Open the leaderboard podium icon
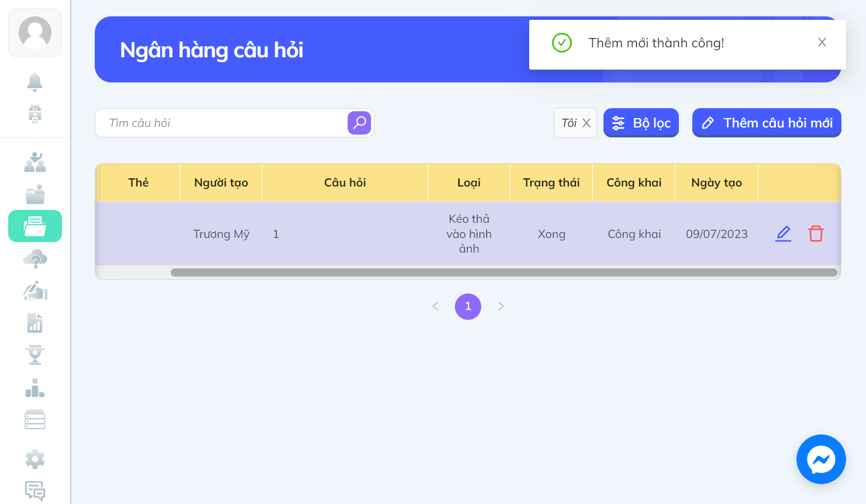 [35, 388]
